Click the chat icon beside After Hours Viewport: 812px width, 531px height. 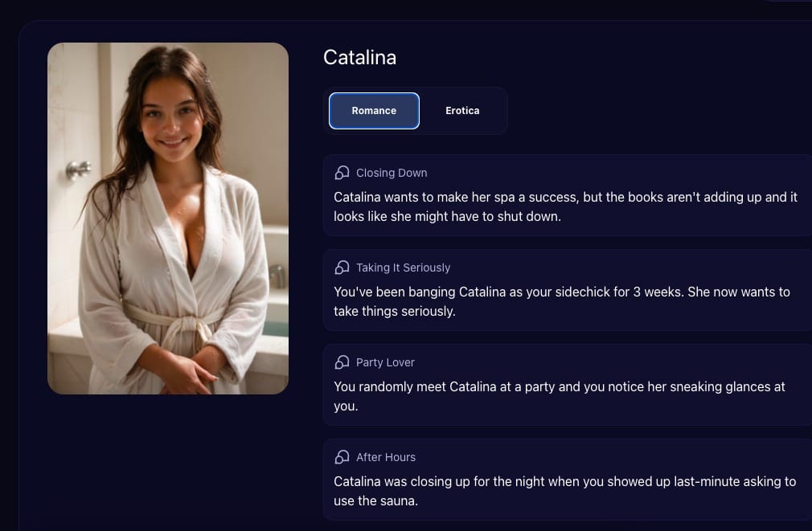342,457
